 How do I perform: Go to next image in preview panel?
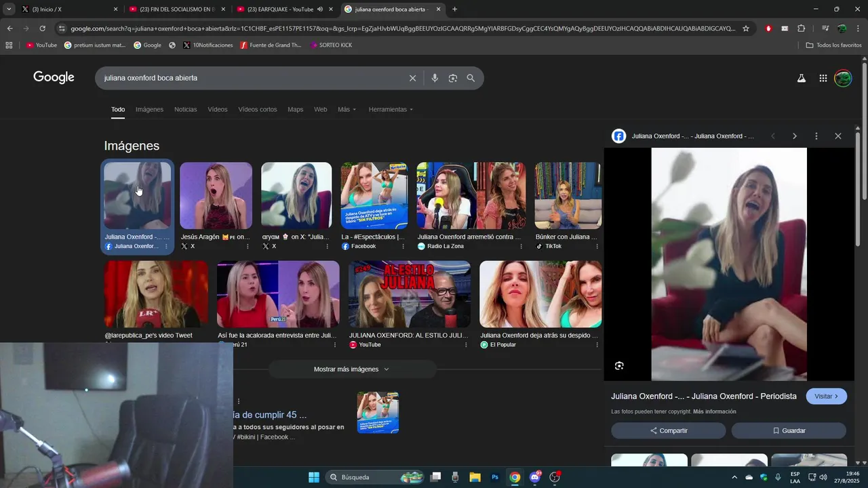click(795, 136)
